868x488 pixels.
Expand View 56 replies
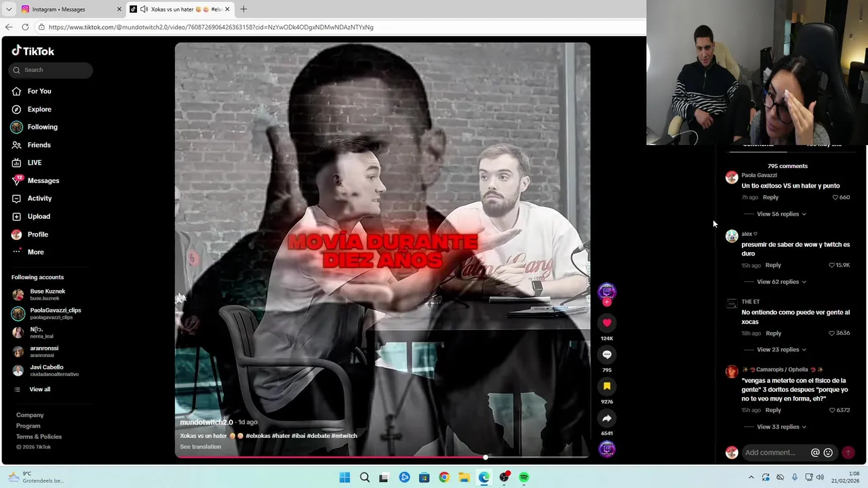(781, 214)
